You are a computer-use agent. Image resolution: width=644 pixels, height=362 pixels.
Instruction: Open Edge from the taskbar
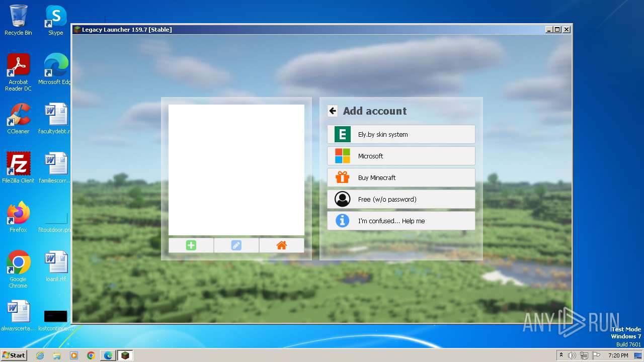(x=108, y=355)
